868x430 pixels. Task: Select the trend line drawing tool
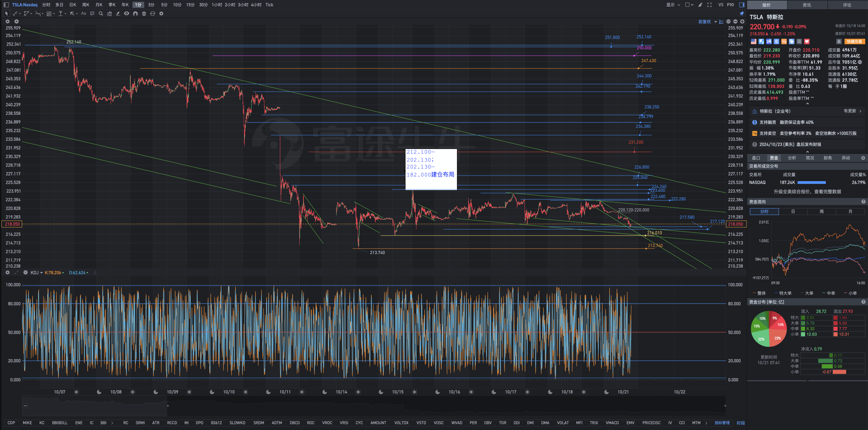click(x=15, y=13)
